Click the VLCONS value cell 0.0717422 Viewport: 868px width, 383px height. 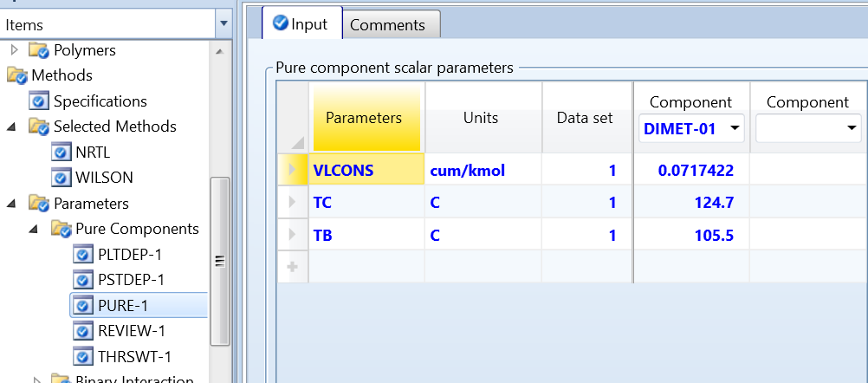[x=691, y=170]
